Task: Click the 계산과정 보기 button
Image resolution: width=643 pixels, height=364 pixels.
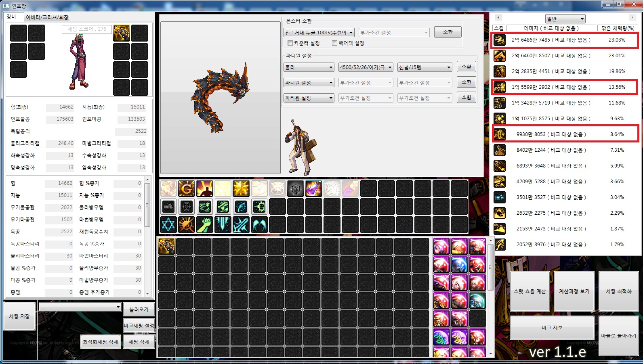Action: pos(574,291)
